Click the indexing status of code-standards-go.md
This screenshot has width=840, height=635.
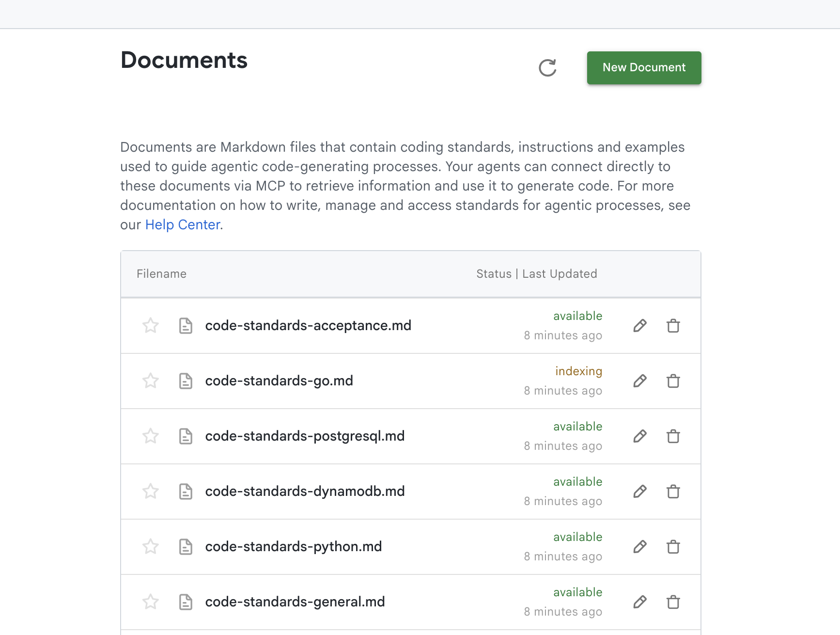tap(579, 371)
